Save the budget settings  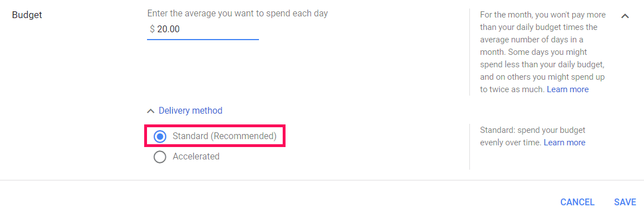coord(625,202)
